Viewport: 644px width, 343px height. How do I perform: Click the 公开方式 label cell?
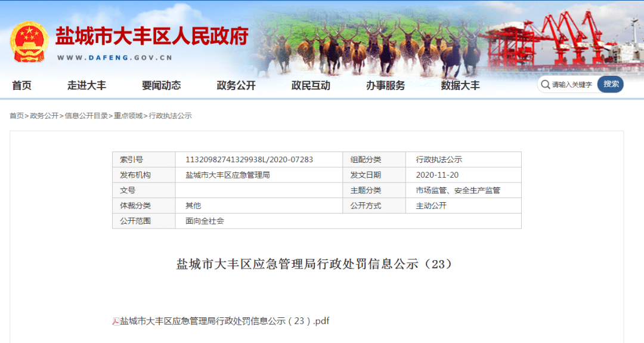point(374,205)
